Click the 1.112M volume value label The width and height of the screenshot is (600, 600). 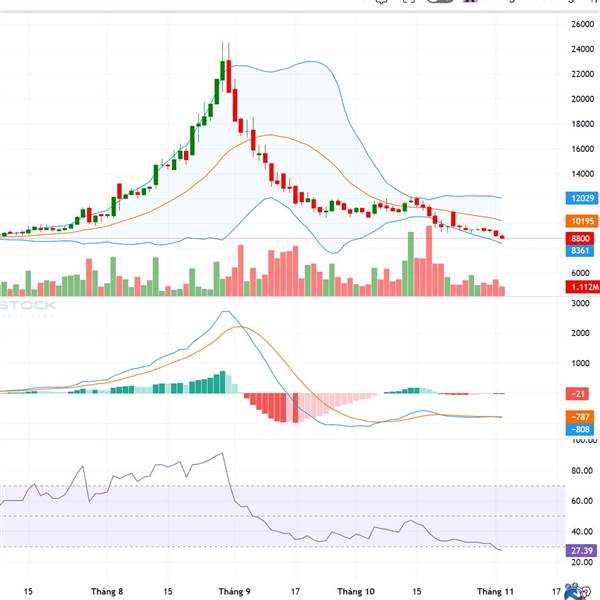tap(583, 287)
